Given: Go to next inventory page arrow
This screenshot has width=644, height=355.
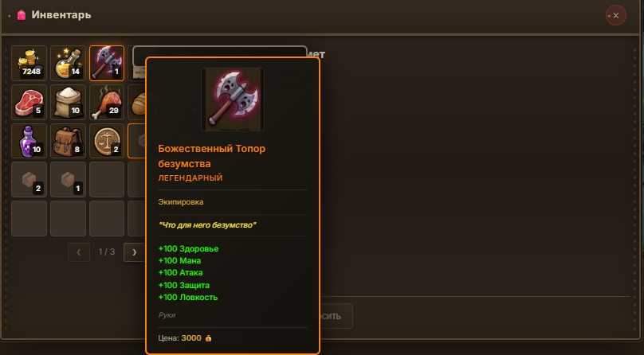Looking at the screenshot, I should pyautogui.click(x=135, y=252).
